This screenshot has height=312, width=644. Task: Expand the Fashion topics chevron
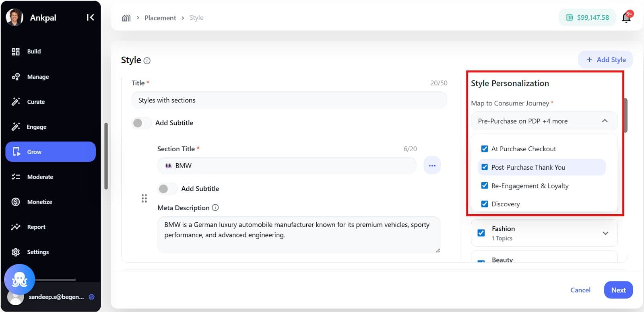(x=605, y=233)
